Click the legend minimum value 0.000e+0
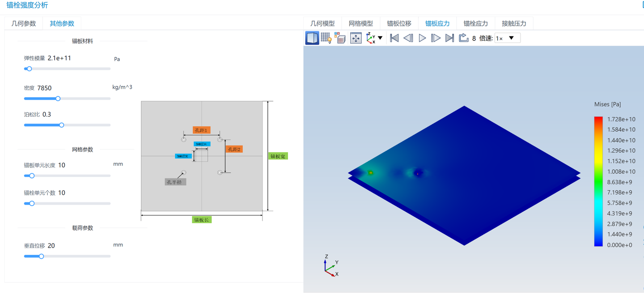The width and height of the screenshot is (644, 296). pos(619,245)
